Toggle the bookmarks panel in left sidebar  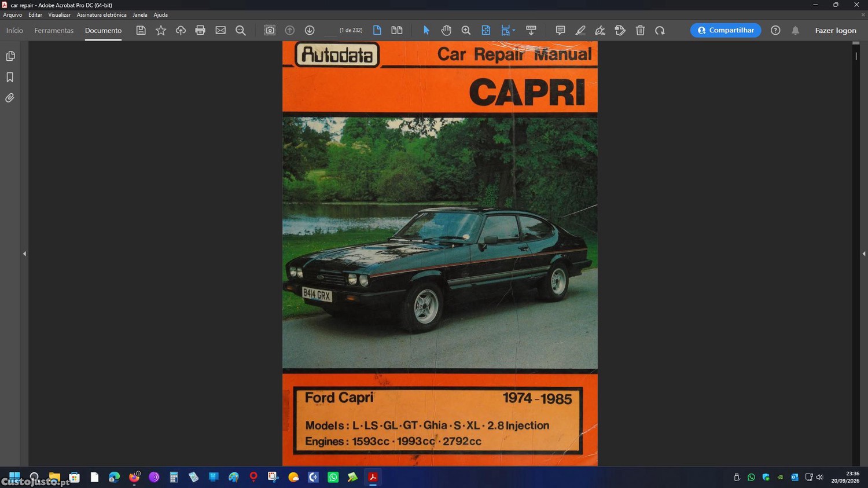[x=10, y=77]
